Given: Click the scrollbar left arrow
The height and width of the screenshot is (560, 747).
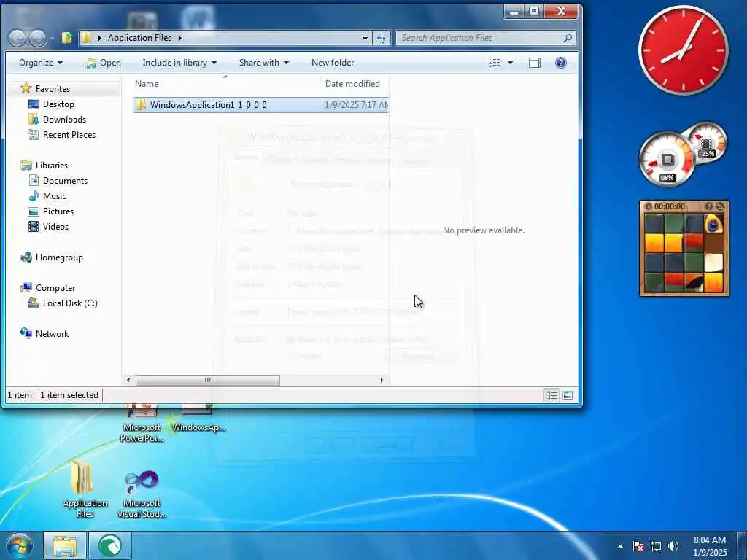Looking at the screenshot, I should point(128,380).
